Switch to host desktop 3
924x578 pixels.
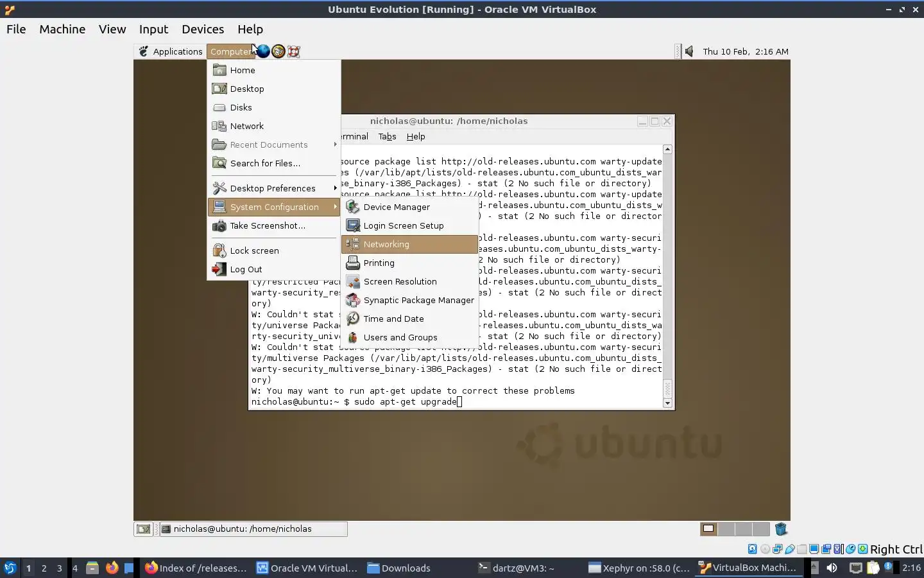pos(59,568)
